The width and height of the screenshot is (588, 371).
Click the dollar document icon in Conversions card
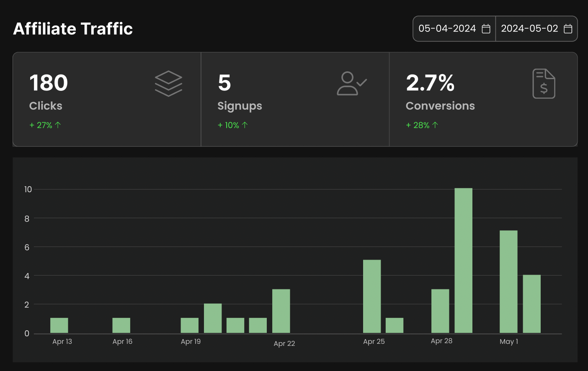click(x=544, y=84)
